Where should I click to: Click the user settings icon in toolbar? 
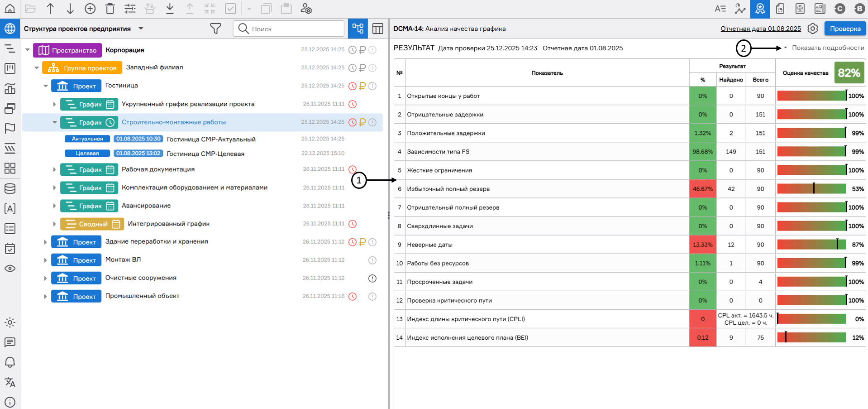306,9
